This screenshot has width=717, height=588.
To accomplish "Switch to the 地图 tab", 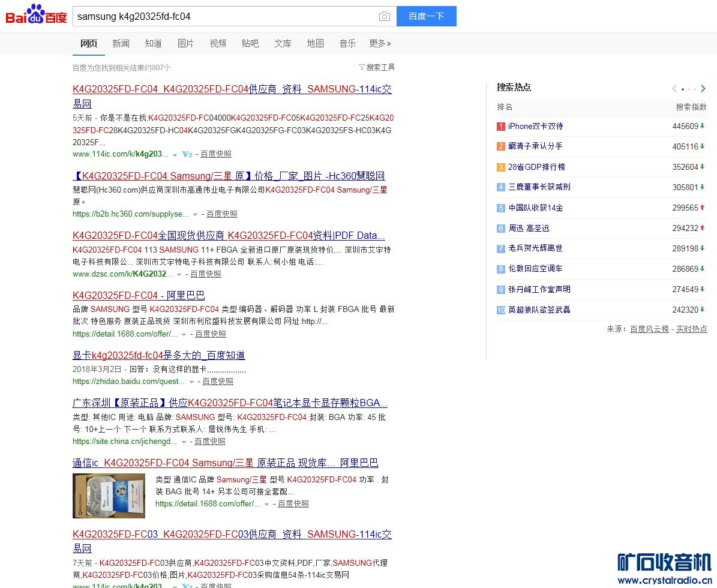I will [x=315, y=43].
